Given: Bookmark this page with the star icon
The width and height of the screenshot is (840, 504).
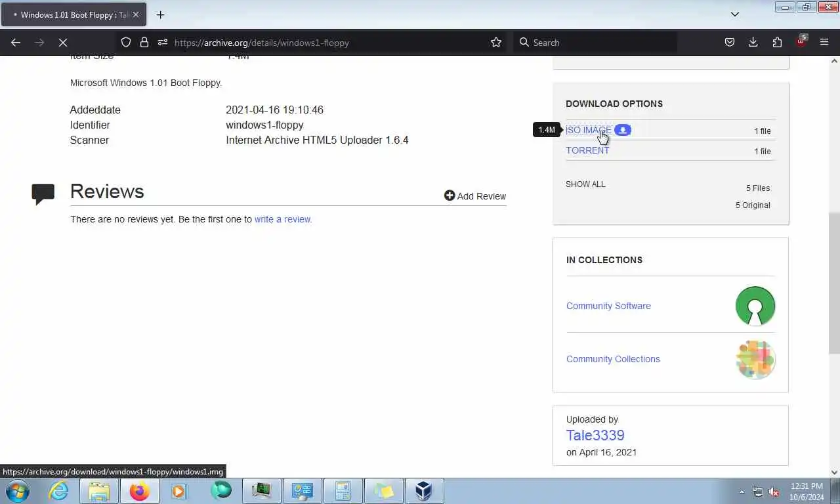Looking at the screenshot, I should (496, 43).
